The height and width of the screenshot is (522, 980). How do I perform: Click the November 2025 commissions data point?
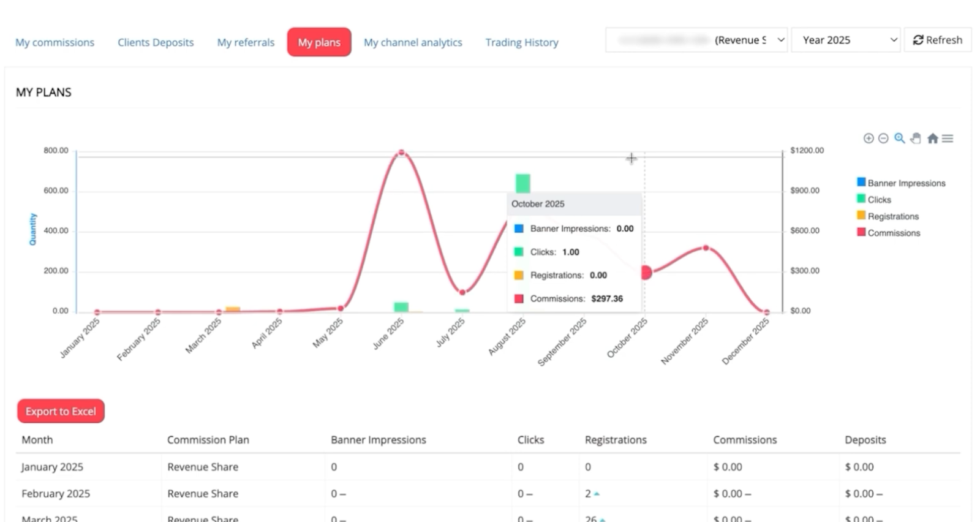pyautogui.click(x=706, y=248)
